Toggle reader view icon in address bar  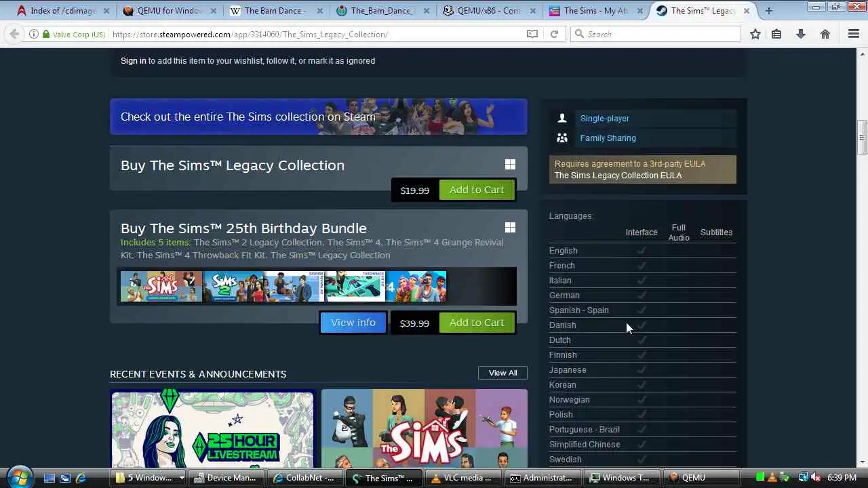(x=532, y=34)
